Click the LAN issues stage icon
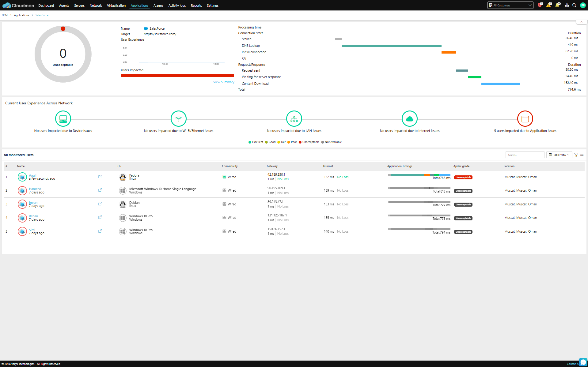The width and height of the screenshot is (588, 367). point(294,118)
